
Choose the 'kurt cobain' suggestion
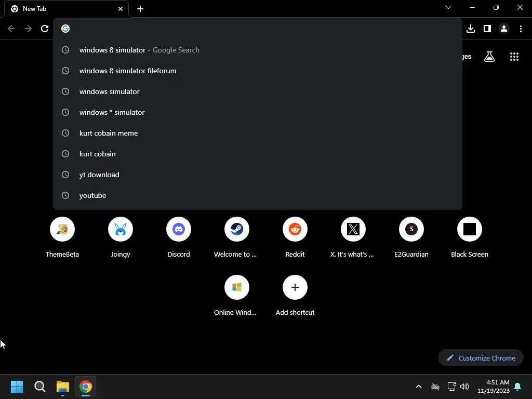pos(258,154)
